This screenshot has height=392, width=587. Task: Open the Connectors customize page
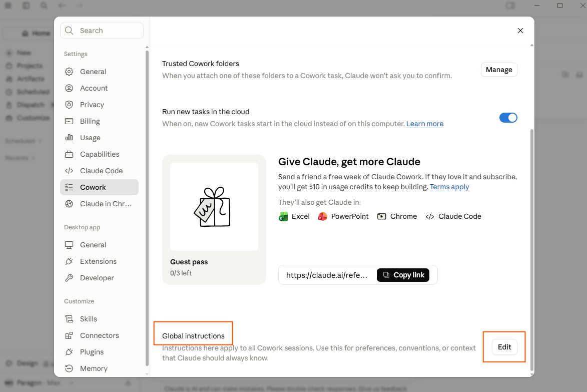[x=99, y=335]
